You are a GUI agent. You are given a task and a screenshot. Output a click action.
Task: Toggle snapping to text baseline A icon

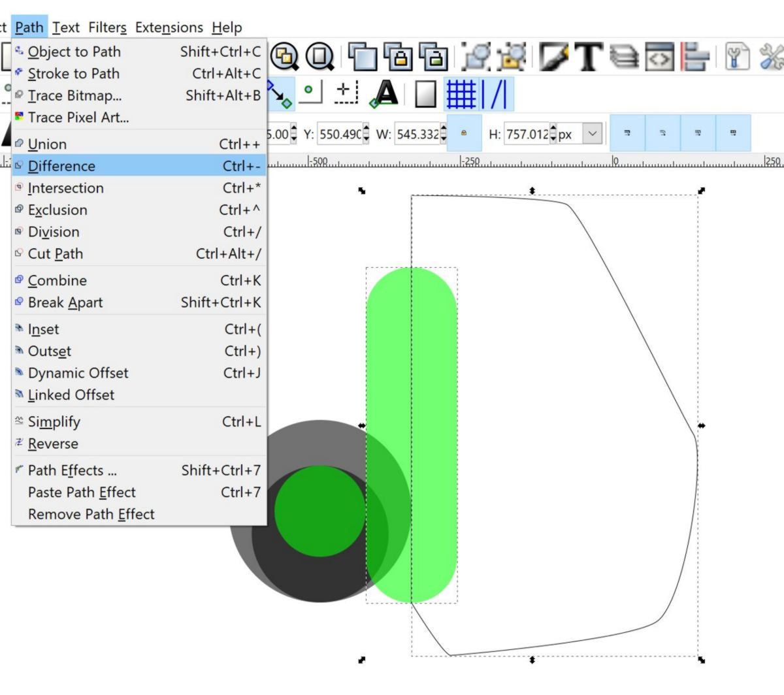point(384,93)
